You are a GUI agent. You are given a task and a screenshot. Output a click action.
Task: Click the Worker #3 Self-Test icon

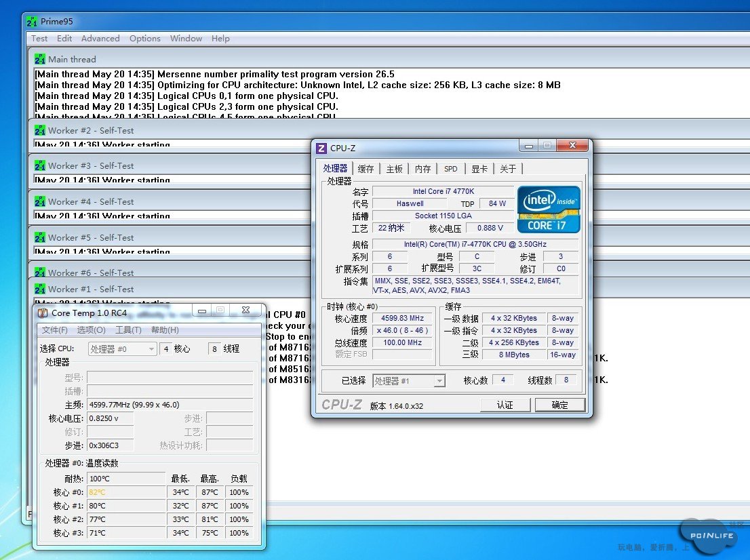pos(40,166)
